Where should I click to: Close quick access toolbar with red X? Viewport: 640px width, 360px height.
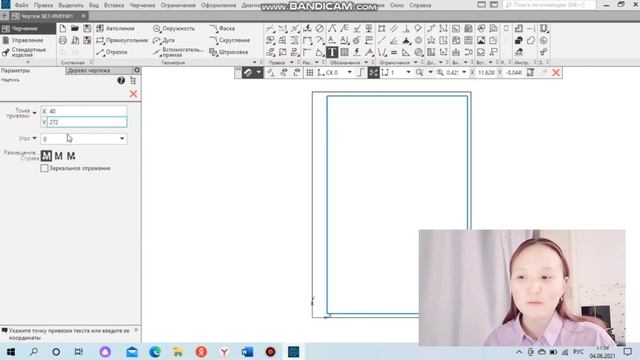(556, 73)
